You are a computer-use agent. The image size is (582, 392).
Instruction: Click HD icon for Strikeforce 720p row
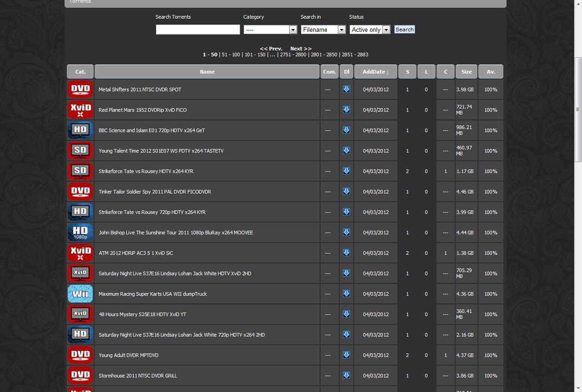[80, 212]
